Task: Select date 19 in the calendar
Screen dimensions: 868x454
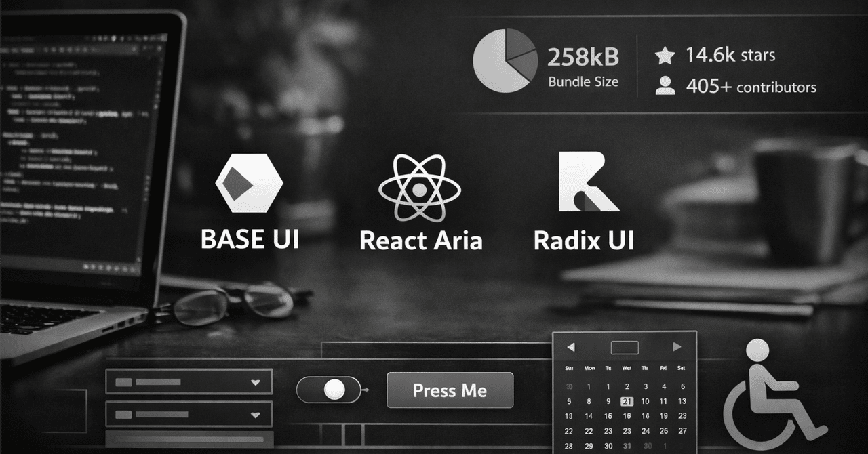Action: [x=664, y=416]
